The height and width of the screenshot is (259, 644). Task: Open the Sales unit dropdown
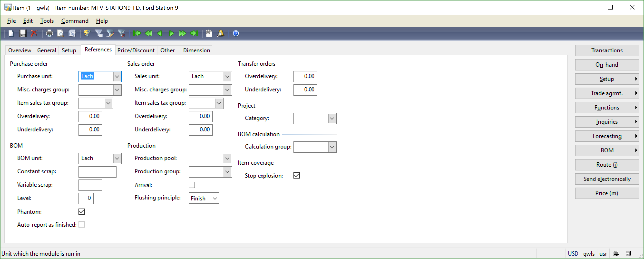click(227, 76)
